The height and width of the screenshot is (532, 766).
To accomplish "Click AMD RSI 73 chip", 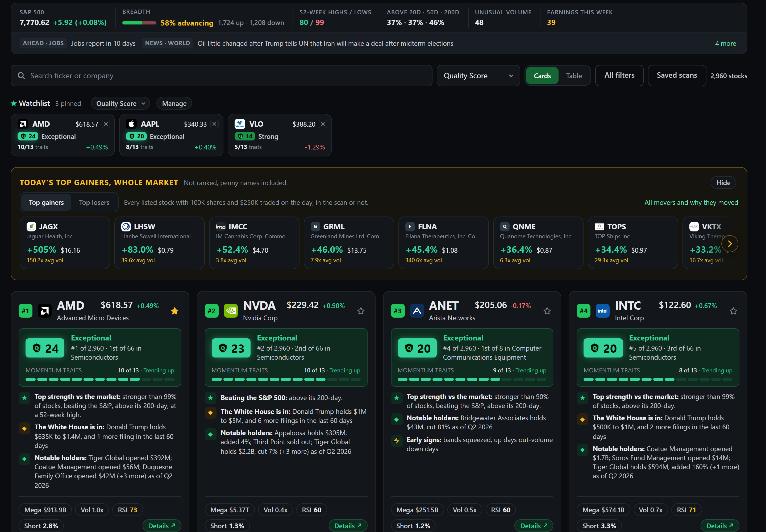I will click(127, 510).
